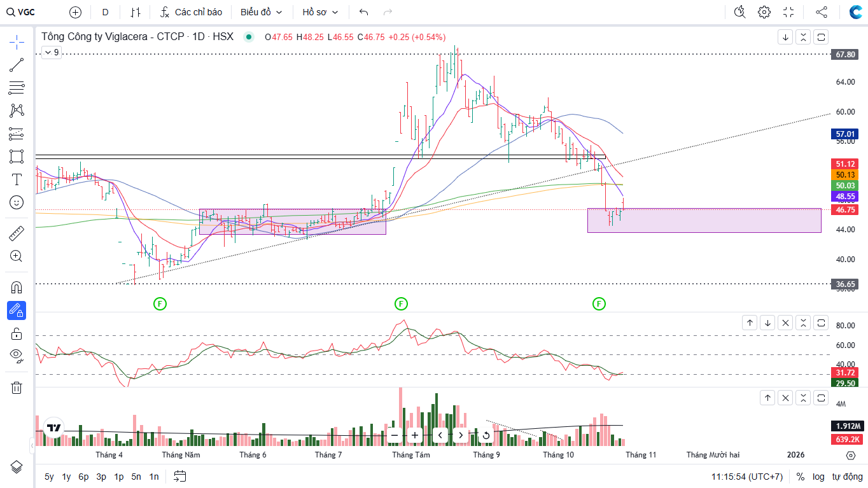Choose the text annotation tool
The image size is (868, 488).
click(17, 179)
